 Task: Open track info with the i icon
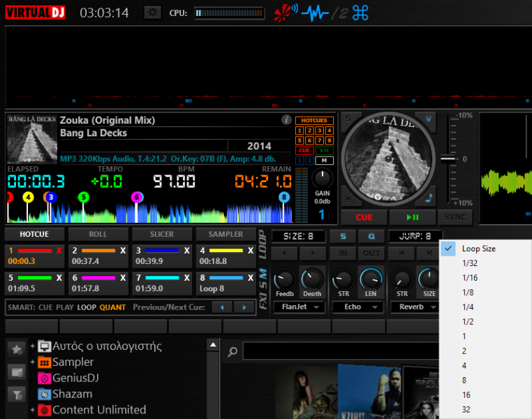point(286,119)
